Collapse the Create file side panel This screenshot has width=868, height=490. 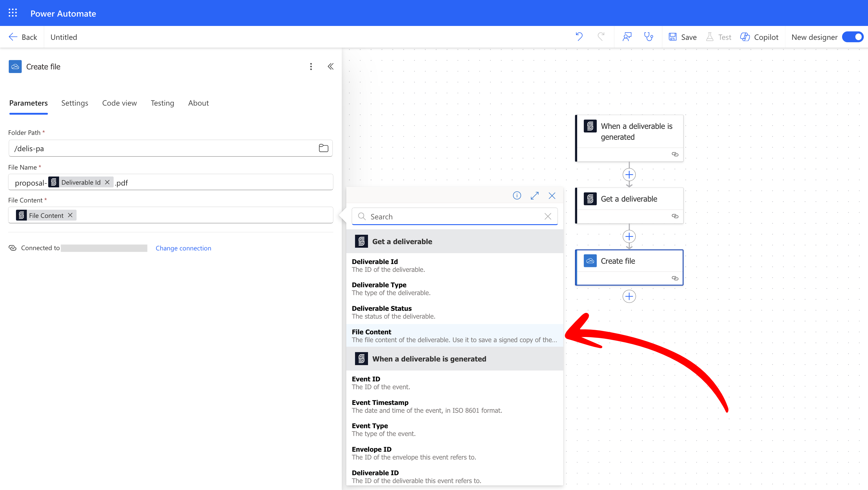click(331, 66)
